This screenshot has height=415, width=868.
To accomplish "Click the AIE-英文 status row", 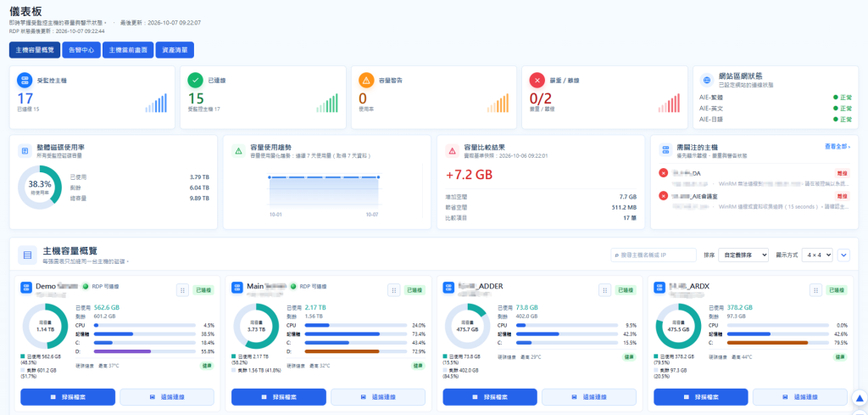I will pos(775,108).
